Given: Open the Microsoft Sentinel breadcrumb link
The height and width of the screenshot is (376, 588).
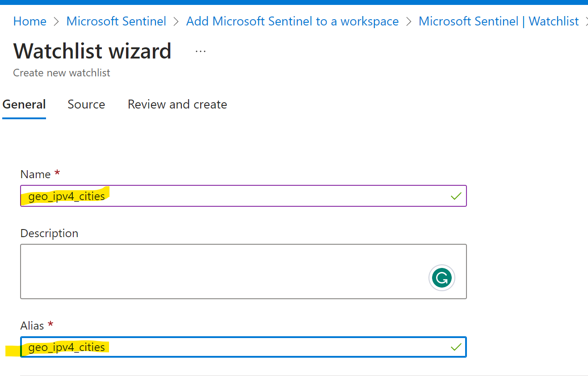Looking at the screenshot, I should point(116,21).
